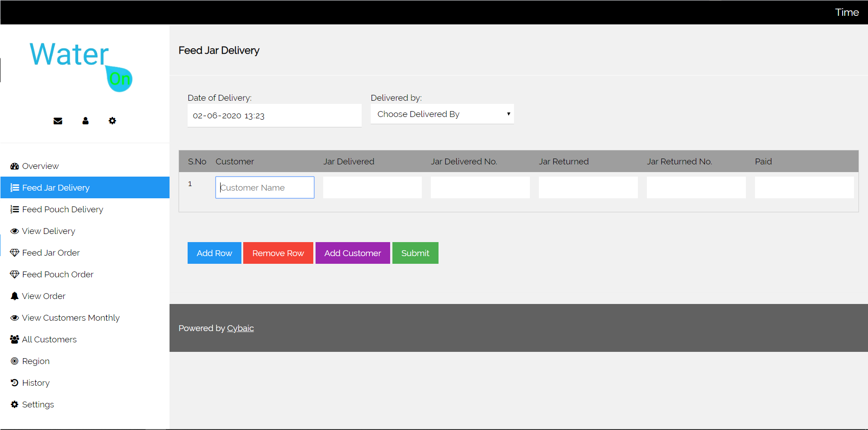Click the history icon in the sidebar
This screenshot has width=868, height=430.
point(14,383)
